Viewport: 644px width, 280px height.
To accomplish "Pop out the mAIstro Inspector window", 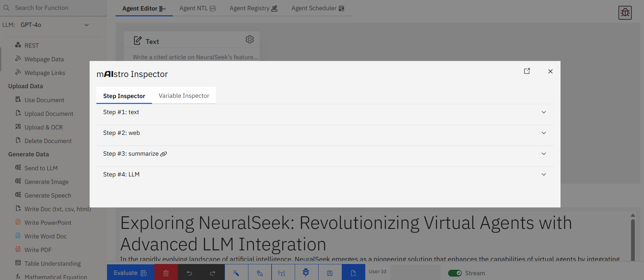I will click(x=527, y=71).
